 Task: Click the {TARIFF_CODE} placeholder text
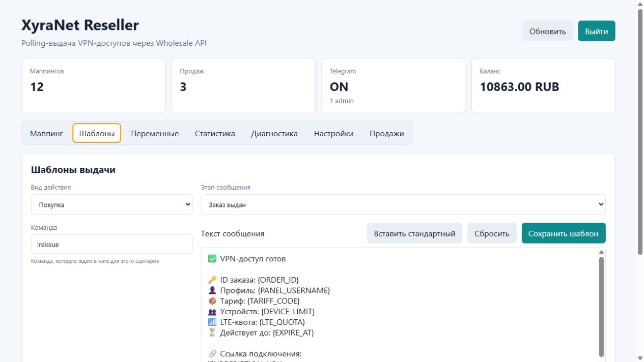(x=273, y=301)
